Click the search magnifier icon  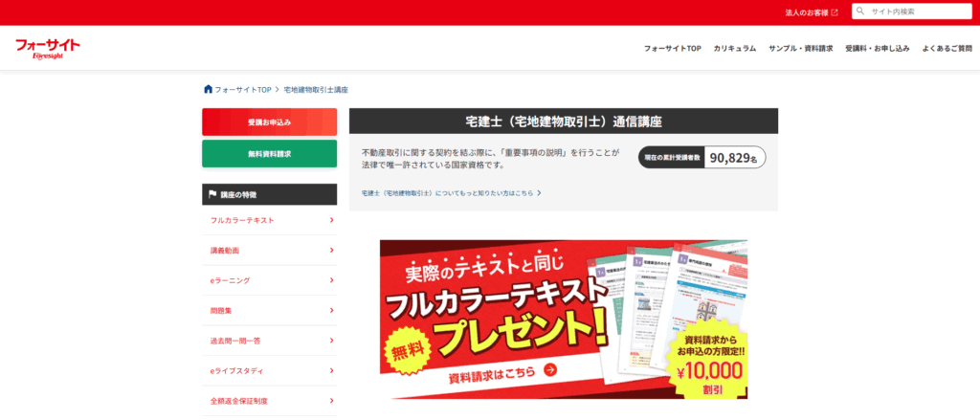(860, 11)
